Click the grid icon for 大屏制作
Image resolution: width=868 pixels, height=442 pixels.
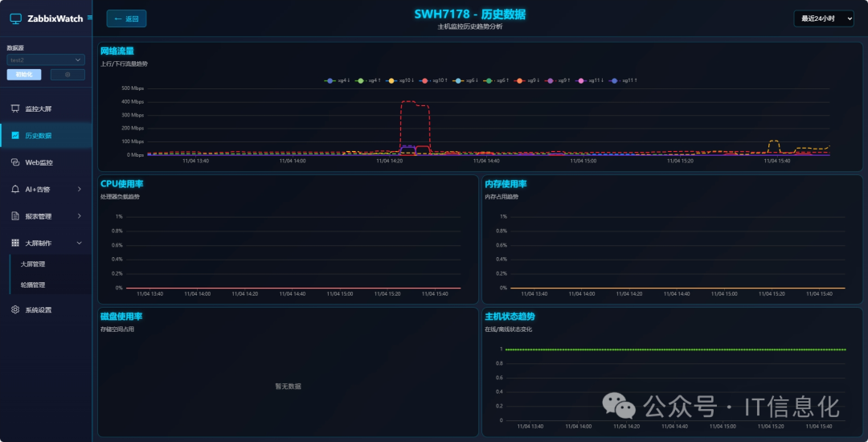pyautogui.click(x=15, y=243)
